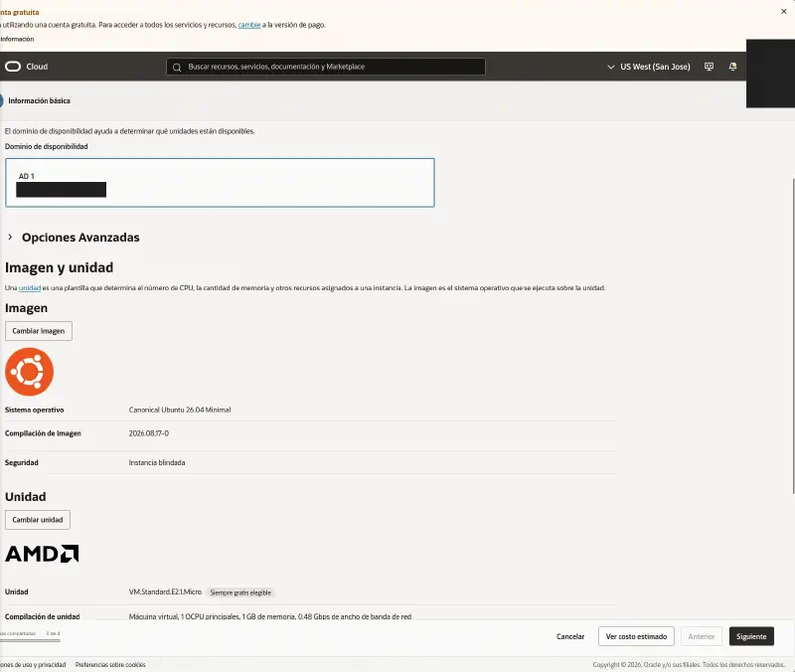Screen dimensions: 795x672
Task: Focus the search resources input field
Action: (x=326, y=67)
